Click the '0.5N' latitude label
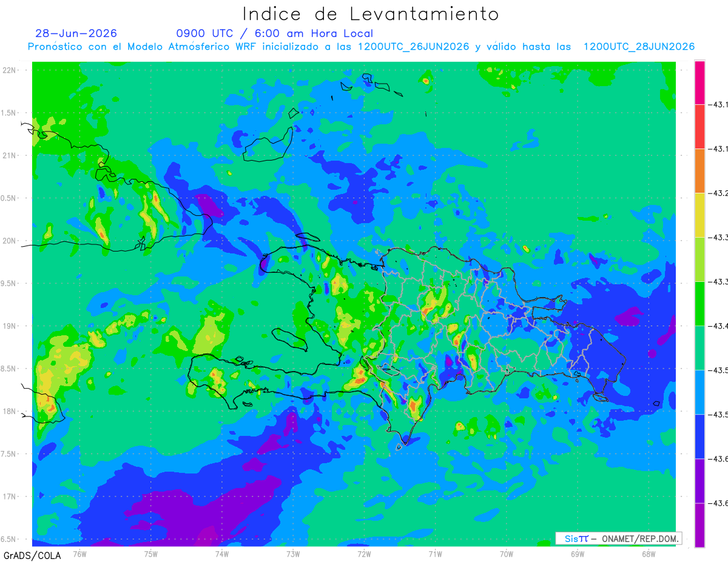This screenshot has height=562, width=728. point(9,198)
